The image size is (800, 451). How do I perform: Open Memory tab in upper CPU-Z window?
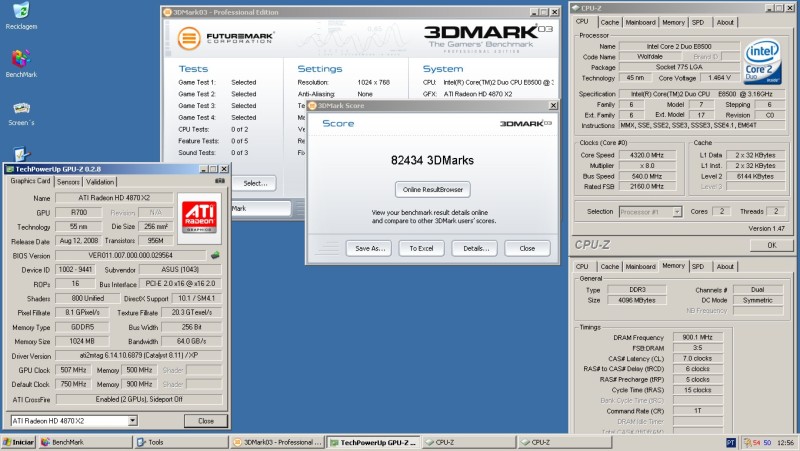click(673, 22)
